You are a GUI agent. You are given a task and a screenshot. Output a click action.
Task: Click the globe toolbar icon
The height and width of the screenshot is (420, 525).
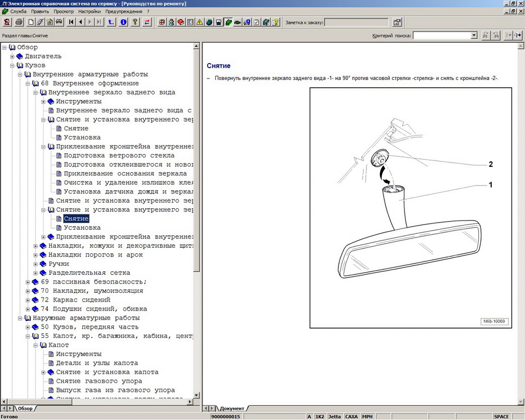tap(209, 23)
